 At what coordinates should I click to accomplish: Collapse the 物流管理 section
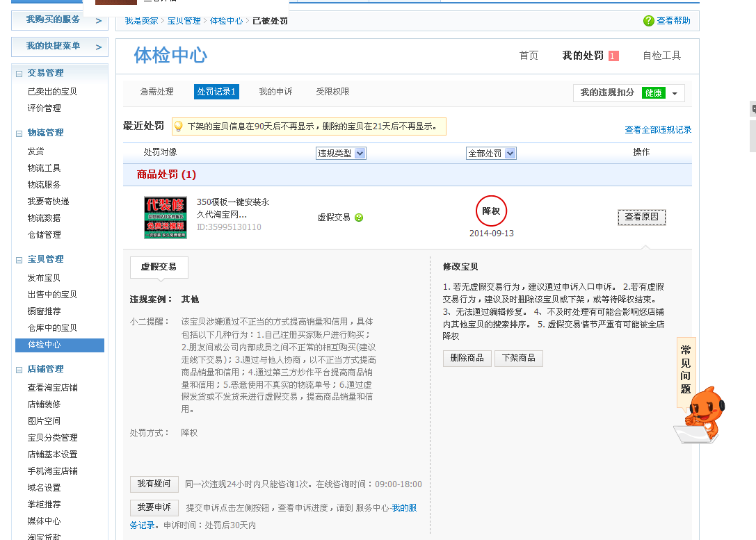(x=19, y=133)
